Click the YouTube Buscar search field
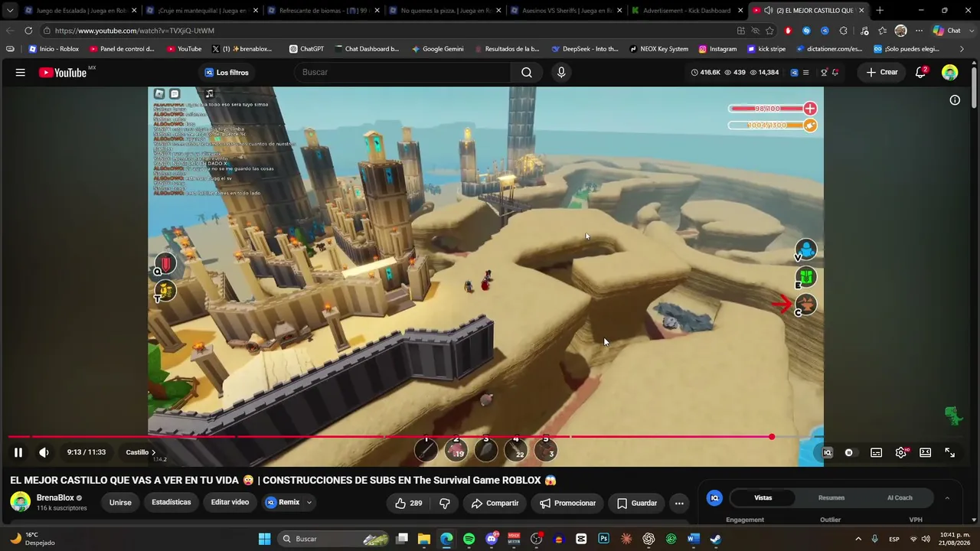The image size is (980, 551). pyautogui.click(x=403, y=72)
